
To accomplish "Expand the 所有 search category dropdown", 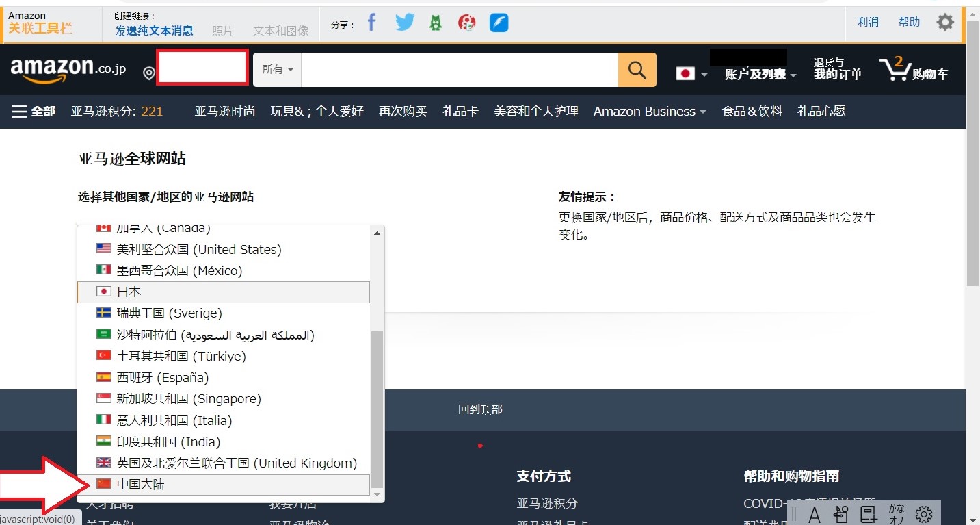I will [x=278, y=70].
